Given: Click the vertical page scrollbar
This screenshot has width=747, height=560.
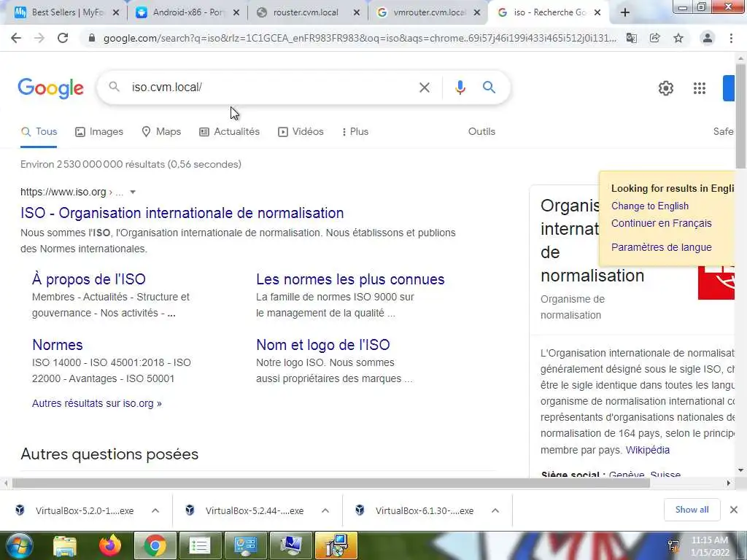Looking at the screenshot, I should pos(740,117).
